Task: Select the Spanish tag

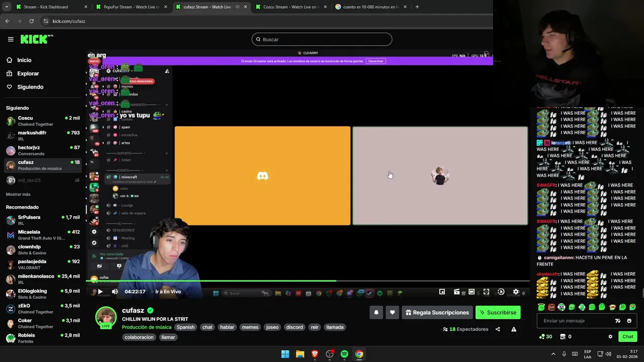Action: [x=185, y=327]
